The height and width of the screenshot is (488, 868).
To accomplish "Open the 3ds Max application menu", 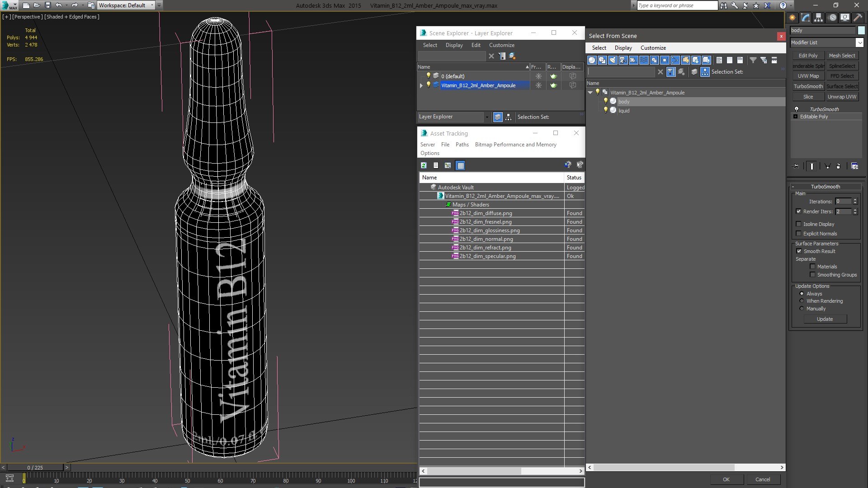I will click(9, 5).
